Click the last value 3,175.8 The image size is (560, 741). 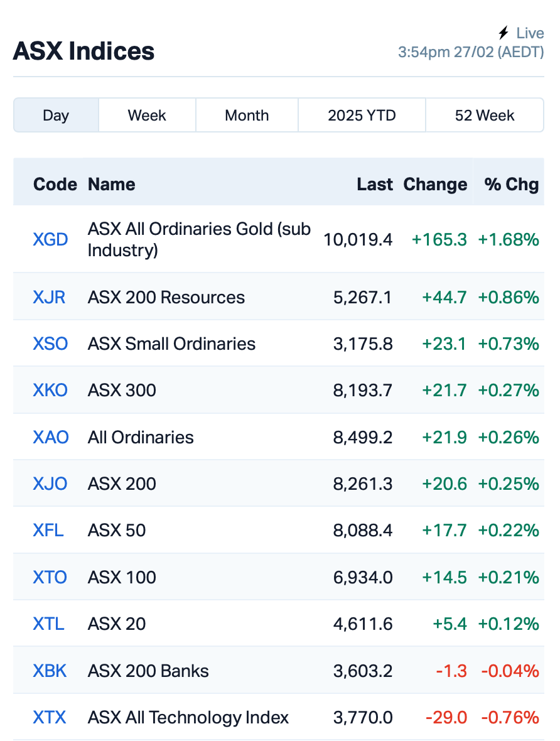pos(363,343)
